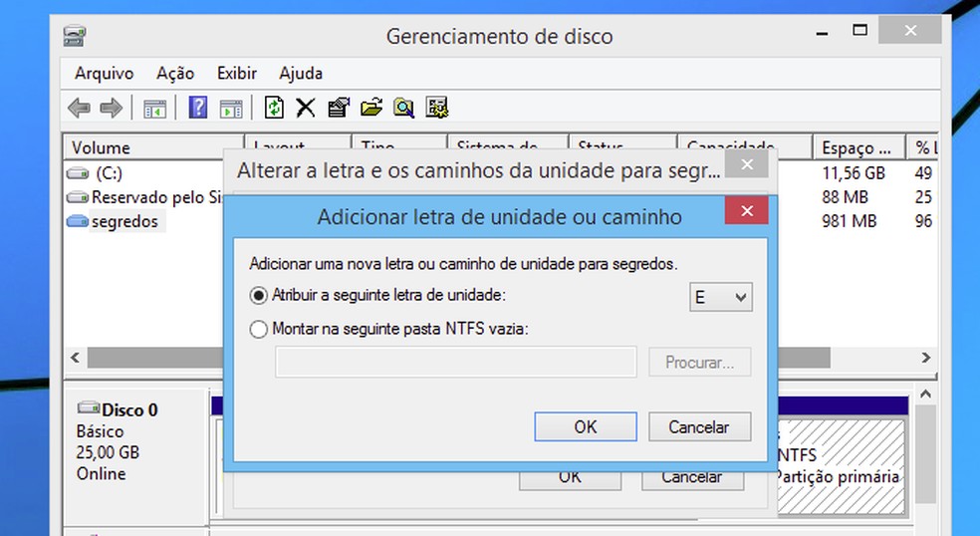
Task: Minimize the Gerenciamento de disco window
Action: [x=823, y=33]
